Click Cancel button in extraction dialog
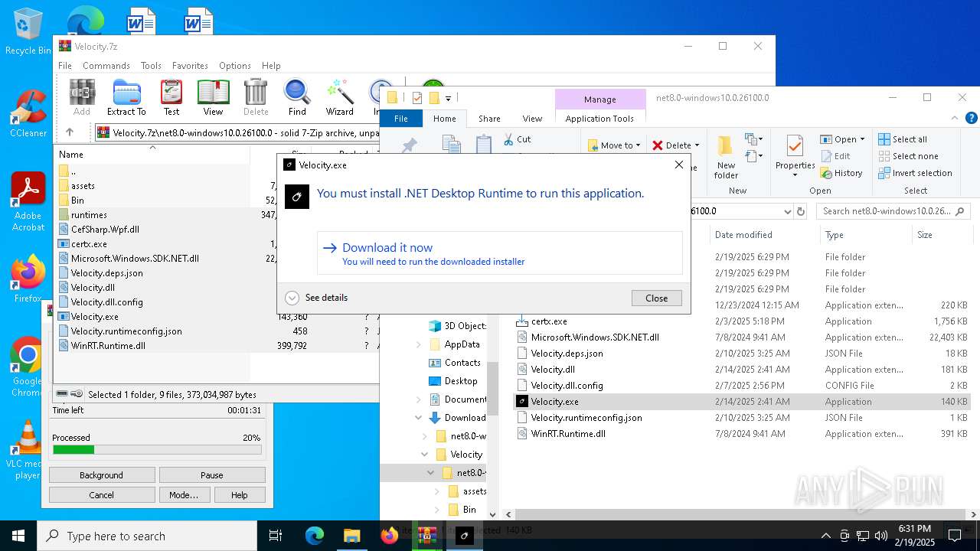 pos(101,495)
